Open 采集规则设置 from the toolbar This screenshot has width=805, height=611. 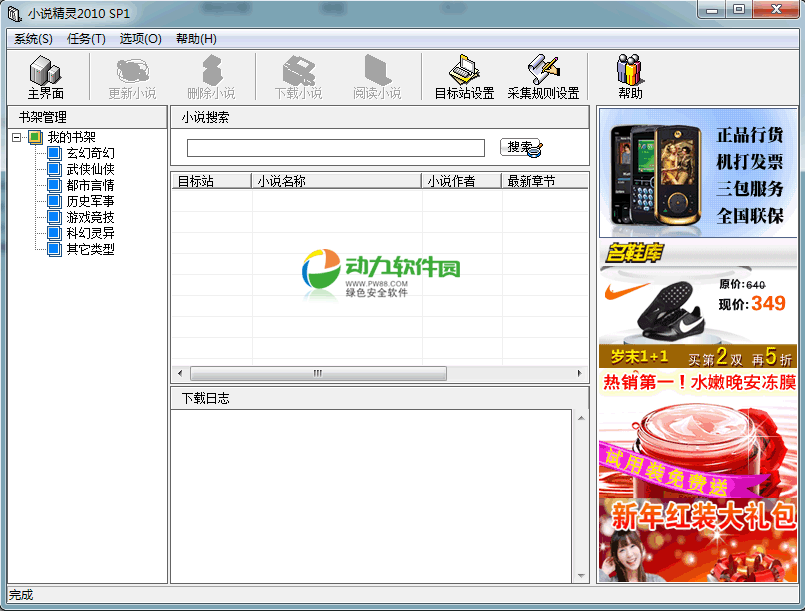(x=543, y=77)
